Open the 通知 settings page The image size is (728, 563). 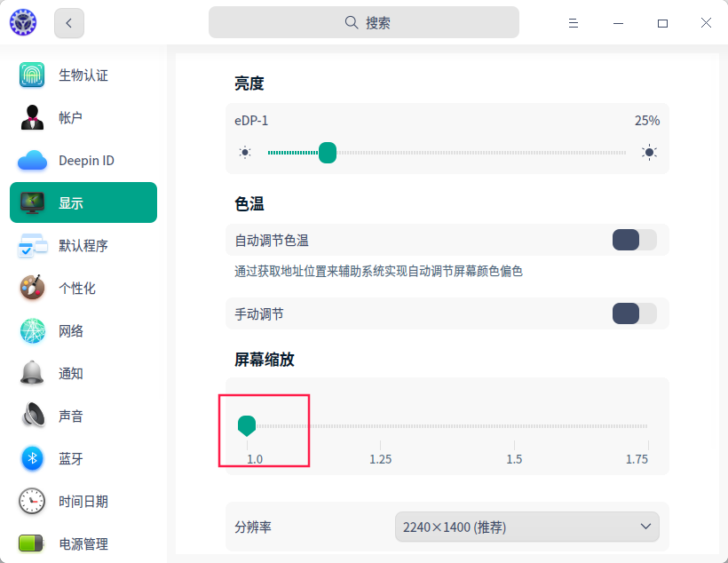coord(83,374)
